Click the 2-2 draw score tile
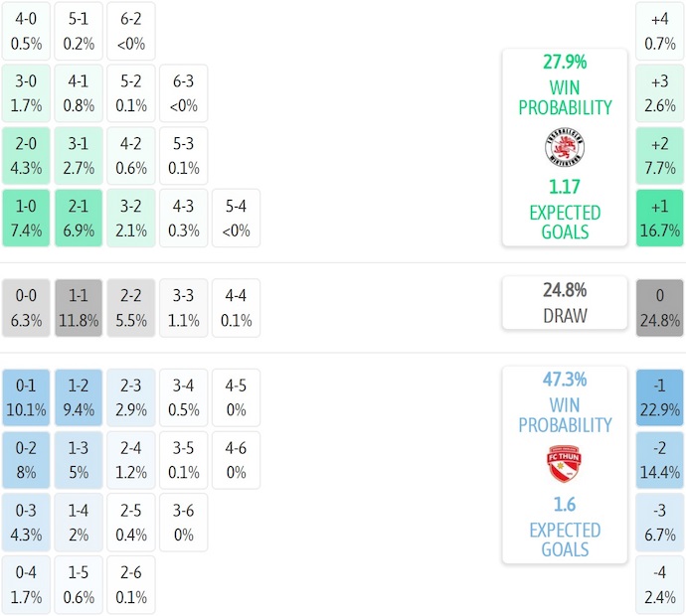This screenshot has height=616, width=686. (x=130, y=308)
